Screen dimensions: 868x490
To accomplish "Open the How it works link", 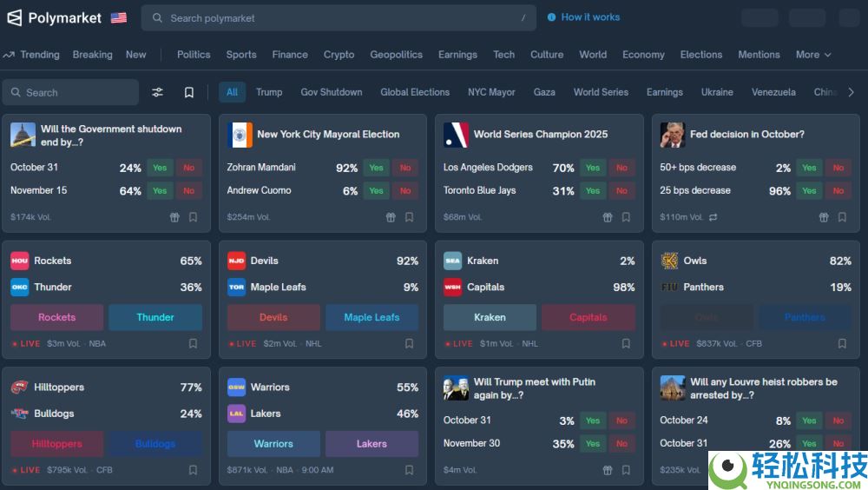I will point(590,17).
